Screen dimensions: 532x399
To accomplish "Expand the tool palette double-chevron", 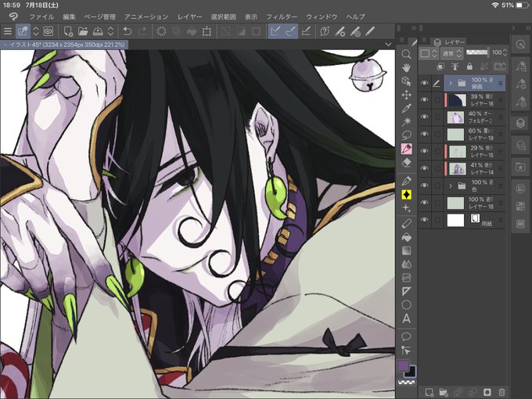I will coord(414,28).
